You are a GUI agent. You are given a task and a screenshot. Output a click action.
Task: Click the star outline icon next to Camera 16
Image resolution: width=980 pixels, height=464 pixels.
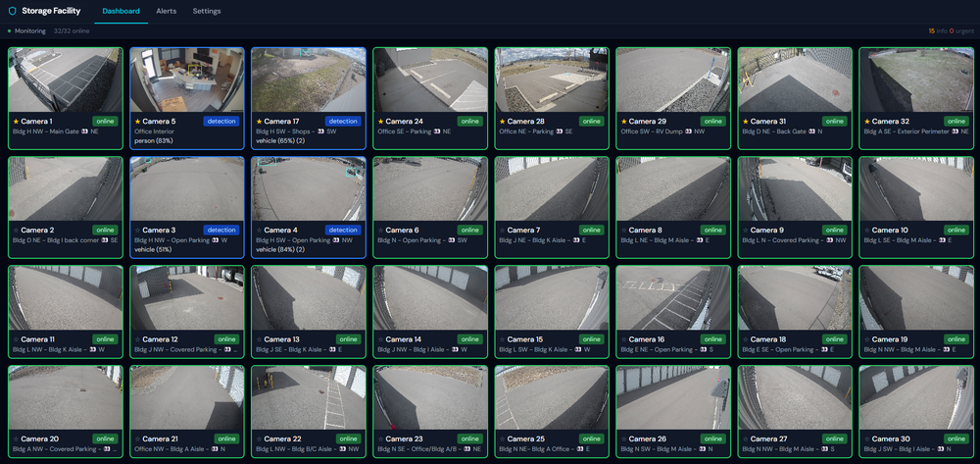[x=623, y=339]
